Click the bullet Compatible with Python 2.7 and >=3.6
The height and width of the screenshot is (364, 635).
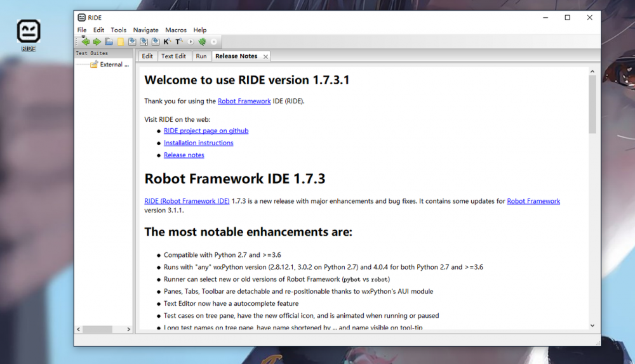(222, 255)
